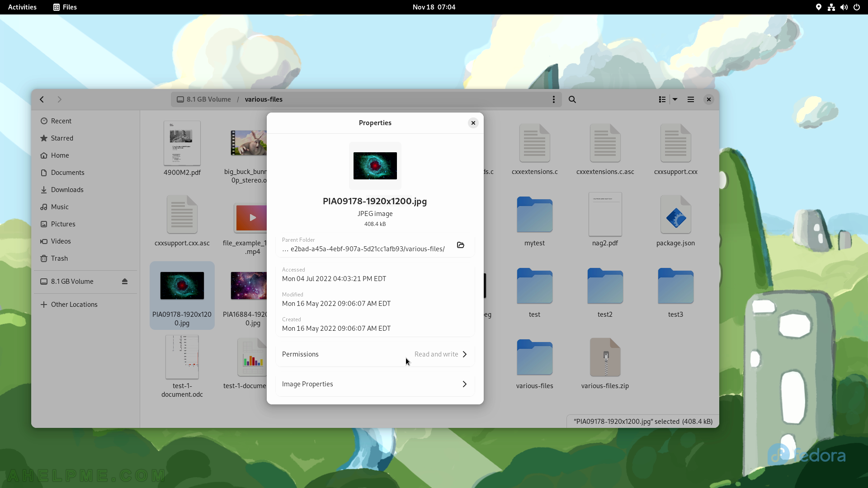Image resolution: width=868 pixels, height=488 pixels.
Task: Open the path bar three-dot menu
Action: pyautogui.click(x=553, y=99)
